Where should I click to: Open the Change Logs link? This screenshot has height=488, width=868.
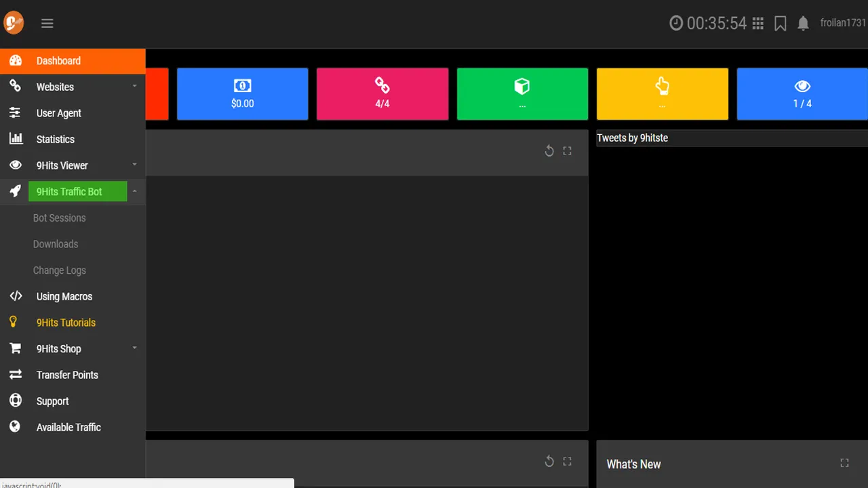(60, 270)
